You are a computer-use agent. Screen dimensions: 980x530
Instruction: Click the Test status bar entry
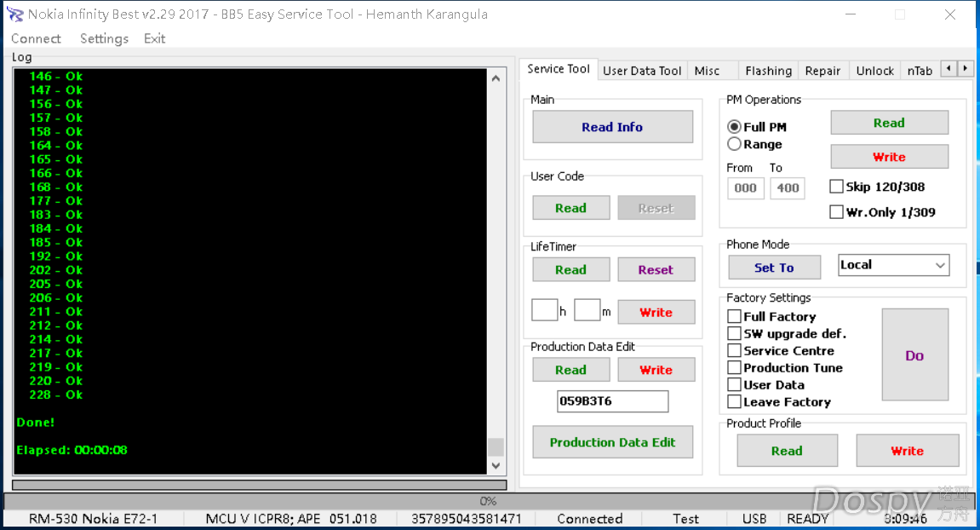point(685,519)
